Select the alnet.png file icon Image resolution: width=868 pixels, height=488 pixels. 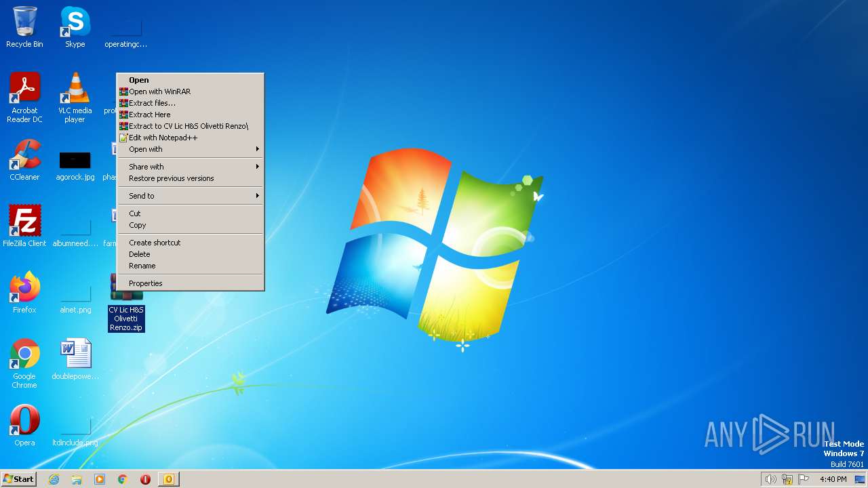click(x=75, y=300)
